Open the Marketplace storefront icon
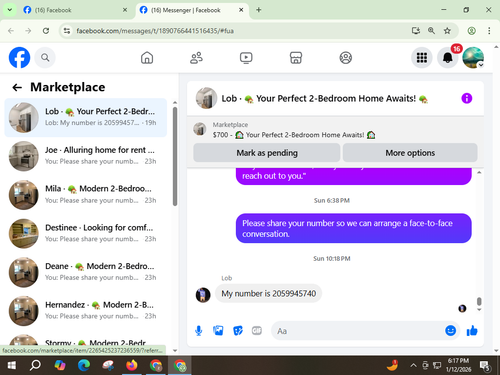This screenshot has width=500, height=375. pos(296,58)
